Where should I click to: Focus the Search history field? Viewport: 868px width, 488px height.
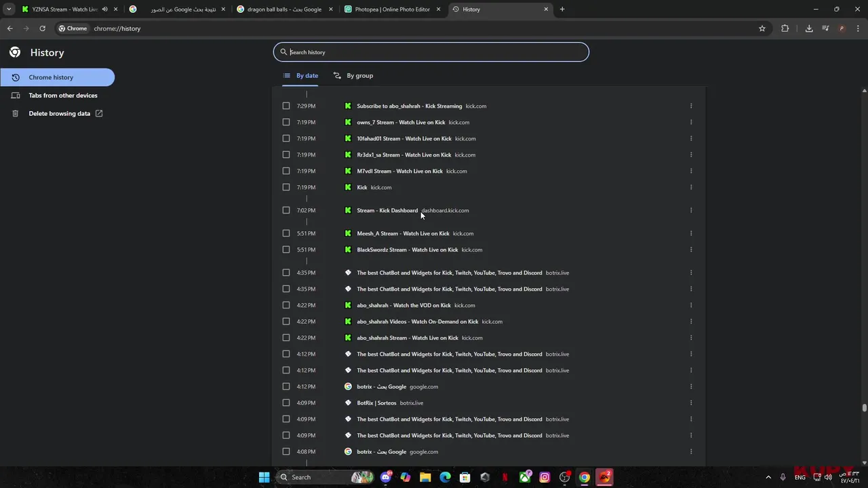click(x=431, y=52)
